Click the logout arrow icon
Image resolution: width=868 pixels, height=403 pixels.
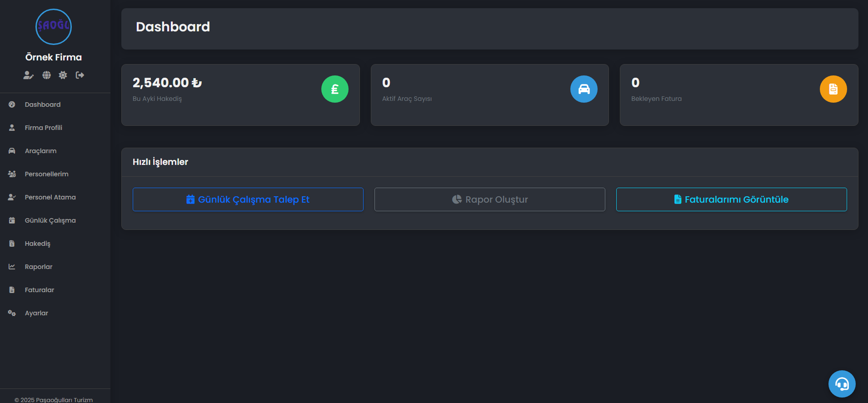click(80, 75)
